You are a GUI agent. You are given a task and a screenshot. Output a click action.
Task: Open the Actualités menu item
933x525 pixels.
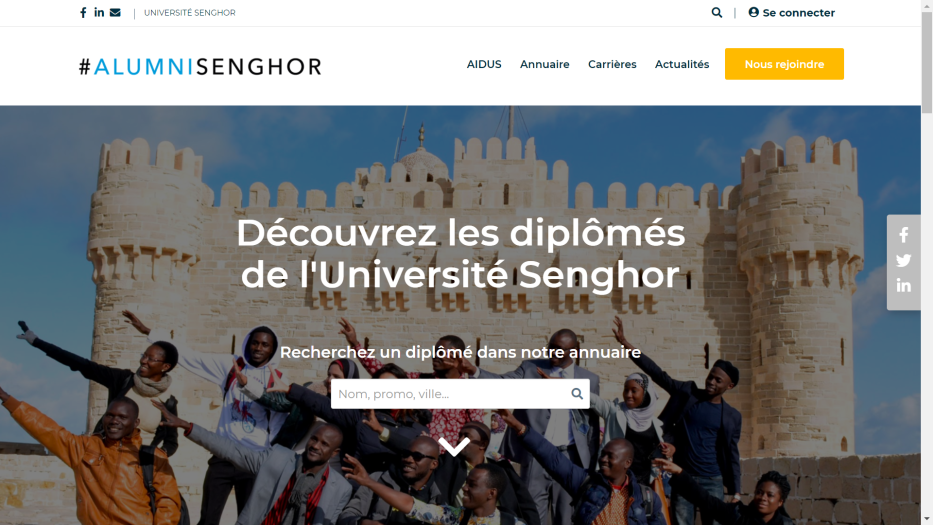coord(682,64)
